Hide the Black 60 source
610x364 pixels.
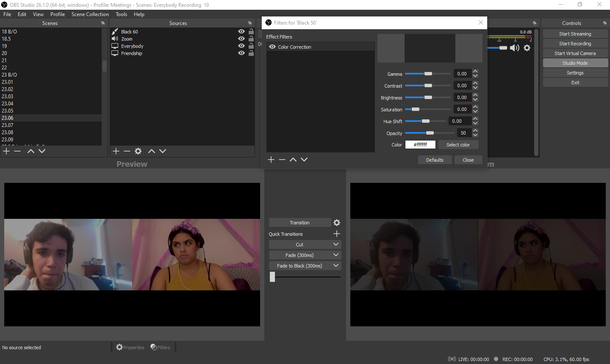point(241,31)
